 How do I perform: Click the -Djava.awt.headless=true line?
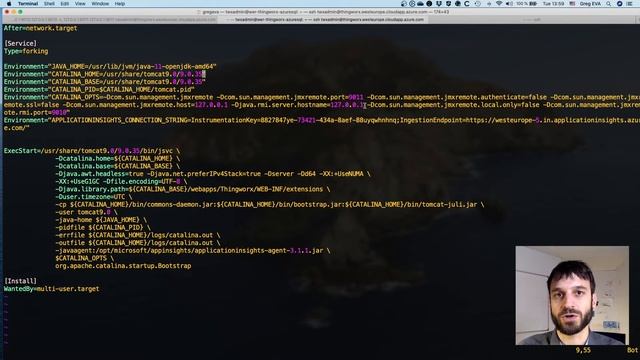(x=213, y=174)
